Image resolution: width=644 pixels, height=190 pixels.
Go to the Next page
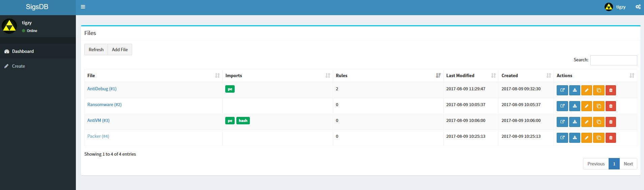[628, 164]
